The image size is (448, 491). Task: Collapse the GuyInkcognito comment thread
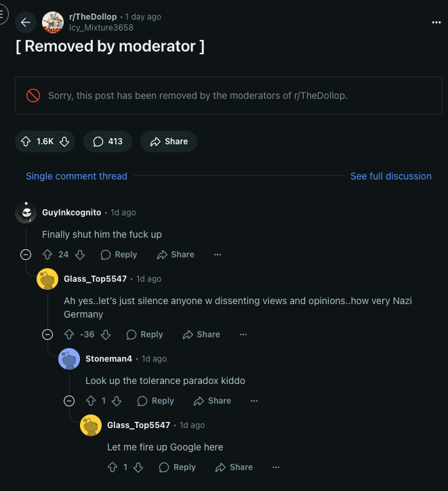coord(26,255)
